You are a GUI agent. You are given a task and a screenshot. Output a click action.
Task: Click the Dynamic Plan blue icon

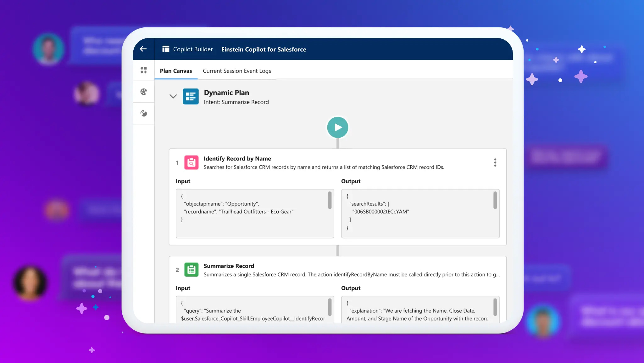(191, 96)
